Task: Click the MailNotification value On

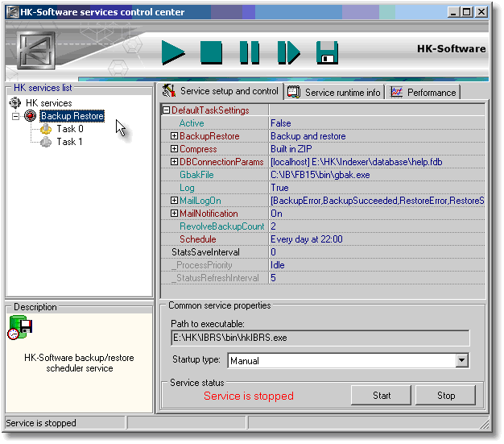Action: click(x=276, y=214)
